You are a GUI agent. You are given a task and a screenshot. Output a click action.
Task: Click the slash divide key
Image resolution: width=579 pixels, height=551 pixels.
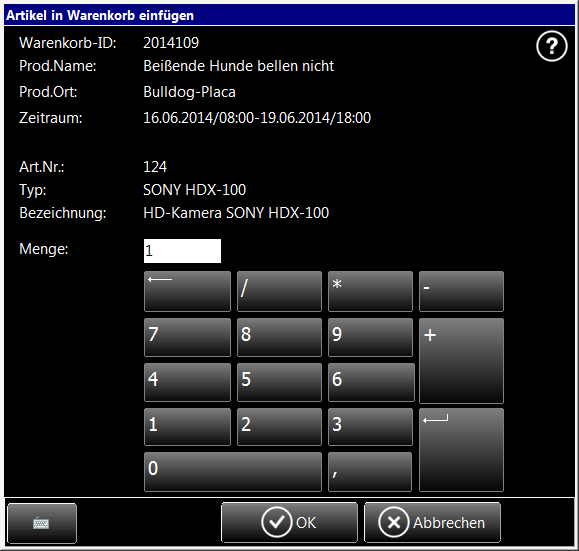pos(279,291)
